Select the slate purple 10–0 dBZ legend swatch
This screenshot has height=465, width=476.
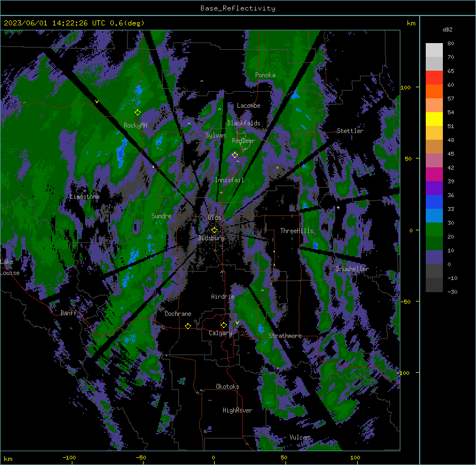[x=434, y=257]
